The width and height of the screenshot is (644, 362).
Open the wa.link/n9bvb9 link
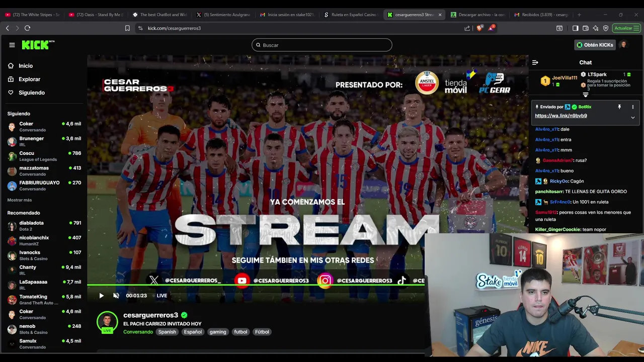coord(560,116)
